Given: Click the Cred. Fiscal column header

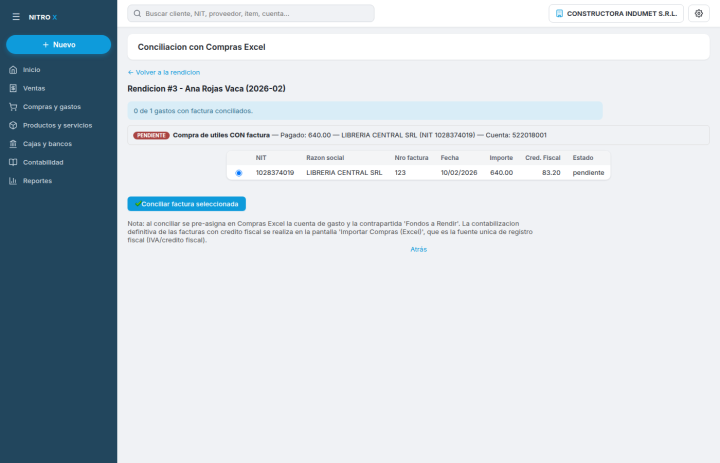Looking at the screenshot, I should (x=543, y=158).
